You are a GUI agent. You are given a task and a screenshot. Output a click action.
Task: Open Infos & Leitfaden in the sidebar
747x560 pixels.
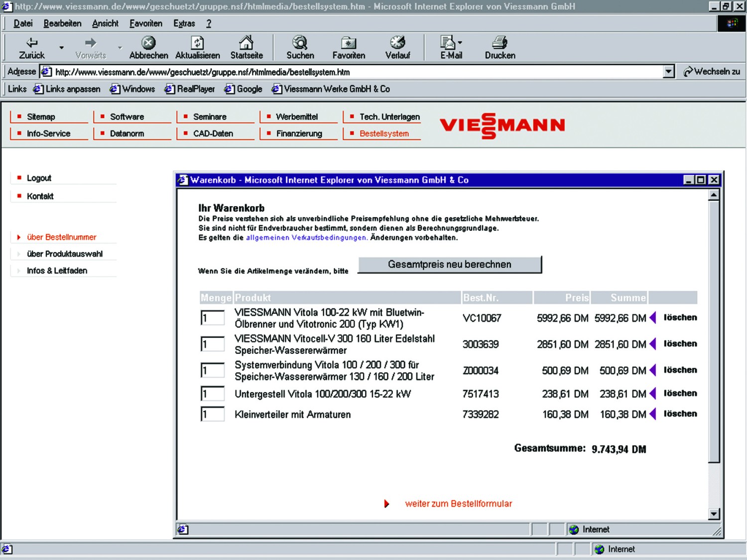(57, 271)
